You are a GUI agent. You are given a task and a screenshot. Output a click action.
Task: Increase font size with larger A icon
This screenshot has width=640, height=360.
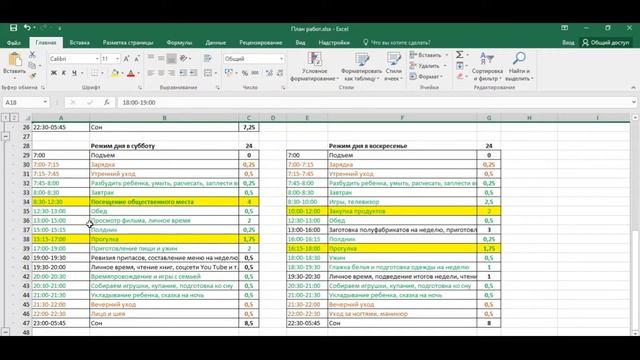127,59
